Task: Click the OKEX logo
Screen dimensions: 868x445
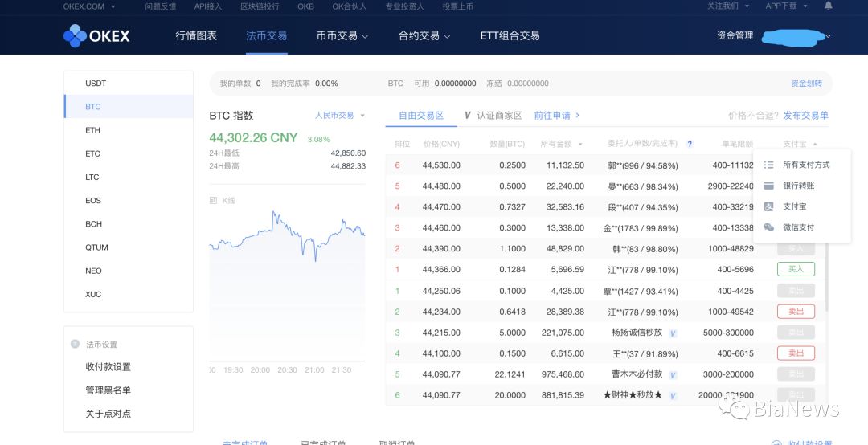Action: (x=96, y=35)
